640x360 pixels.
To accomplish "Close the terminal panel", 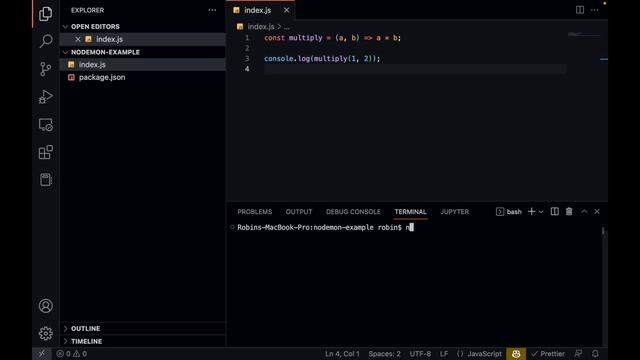I will coord(597,211).
